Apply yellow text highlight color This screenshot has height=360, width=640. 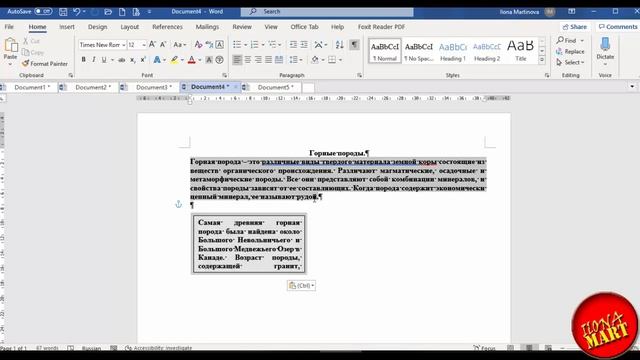[x=175, y=60]
